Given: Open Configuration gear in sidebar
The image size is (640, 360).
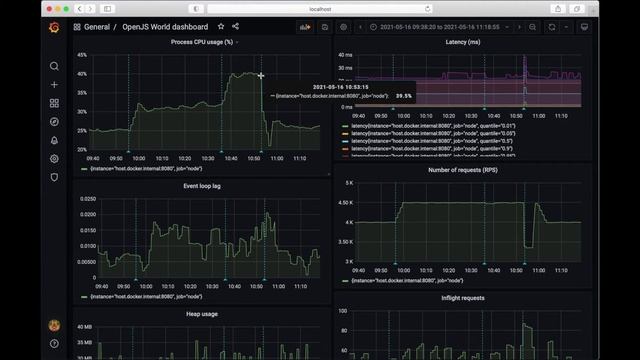Looking at the screenshot, I should coord(54,159).
